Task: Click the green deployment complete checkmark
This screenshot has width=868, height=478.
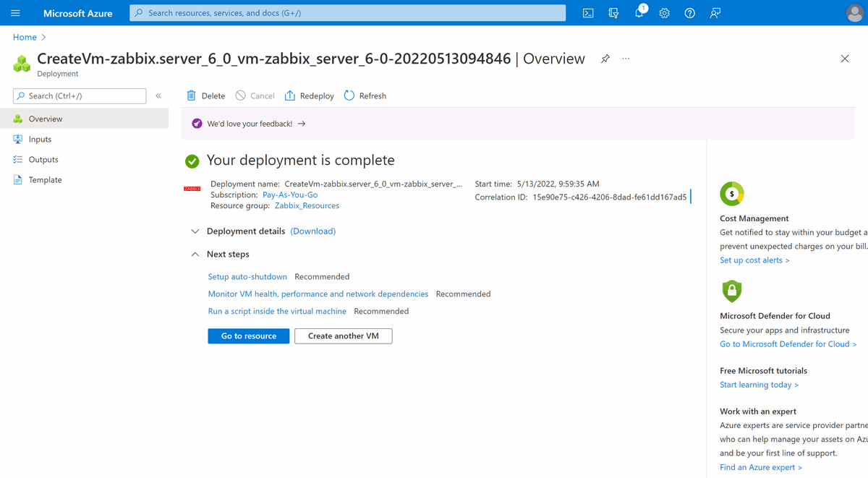Action: (192, 161)
